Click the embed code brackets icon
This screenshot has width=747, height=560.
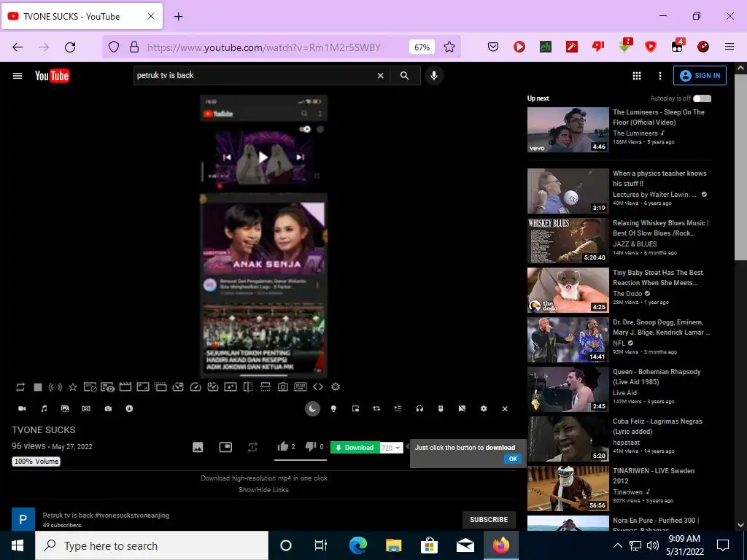[318, 387]
